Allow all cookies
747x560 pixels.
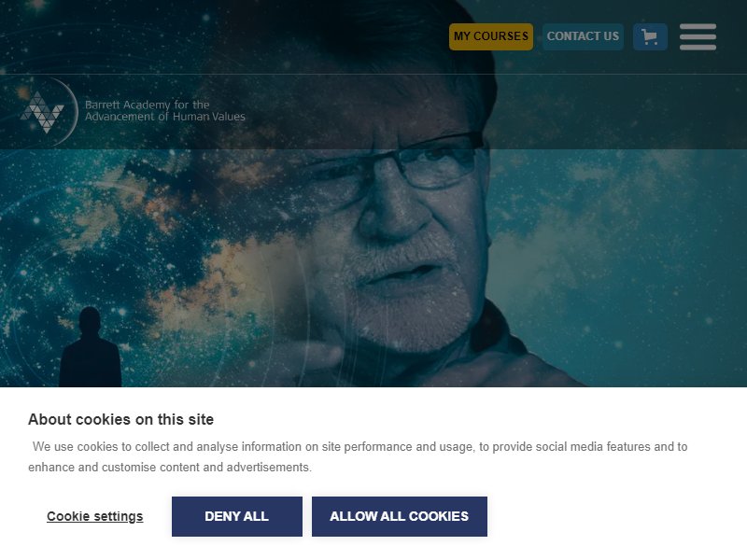[x=400, y=516]
